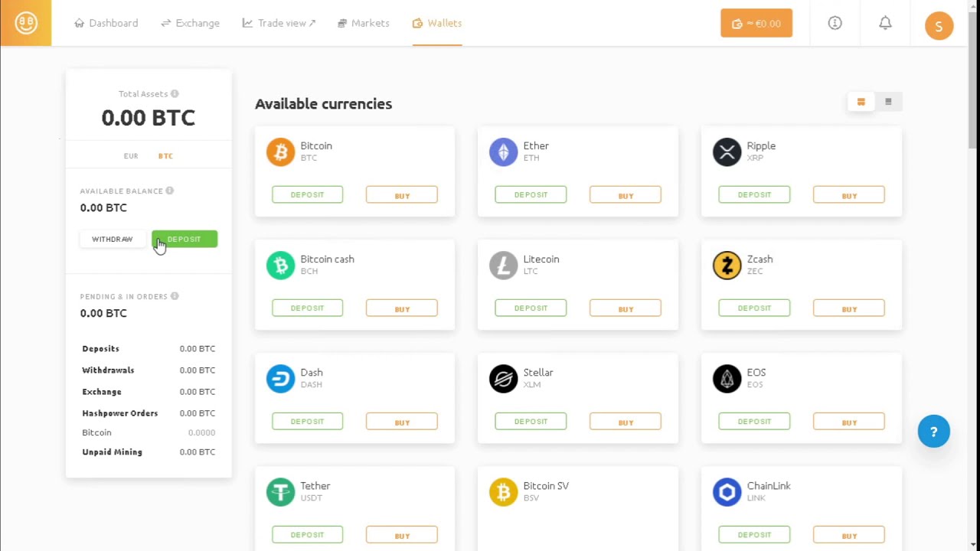Screen dimensions: 980x551
Task: Click the orange €0.00 balance button
Action: point(756,23)
